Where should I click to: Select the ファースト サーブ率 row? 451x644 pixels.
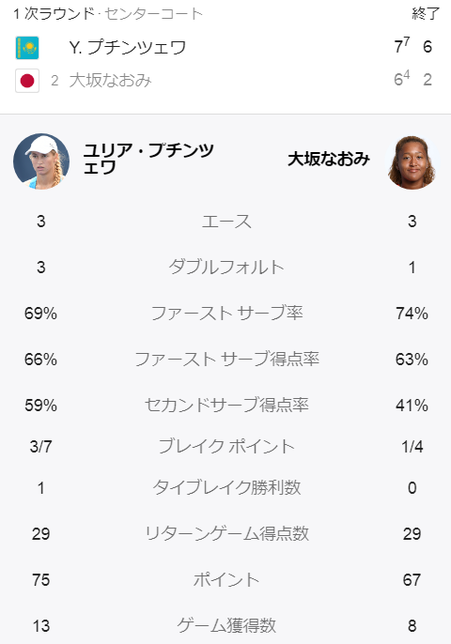point(226,314)
